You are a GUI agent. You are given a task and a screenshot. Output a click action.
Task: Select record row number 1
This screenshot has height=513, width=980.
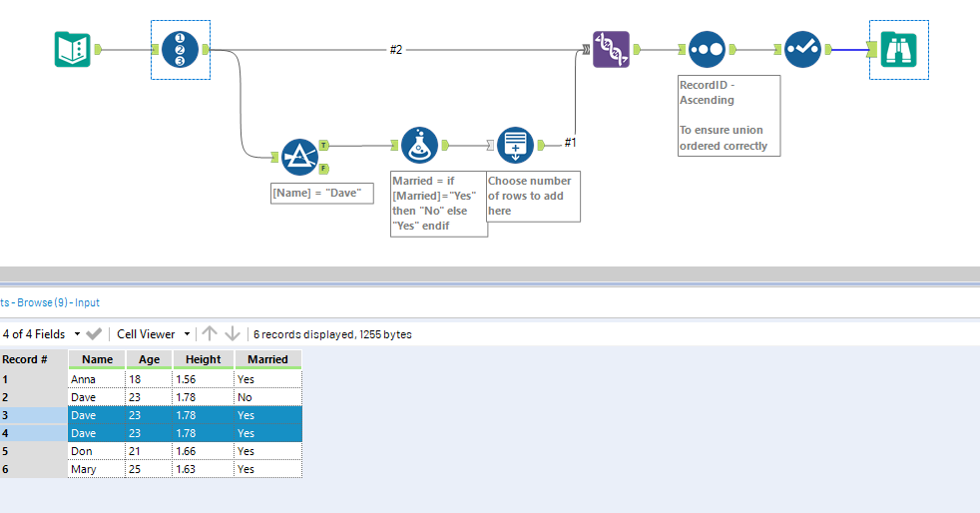tap(33, 379)
